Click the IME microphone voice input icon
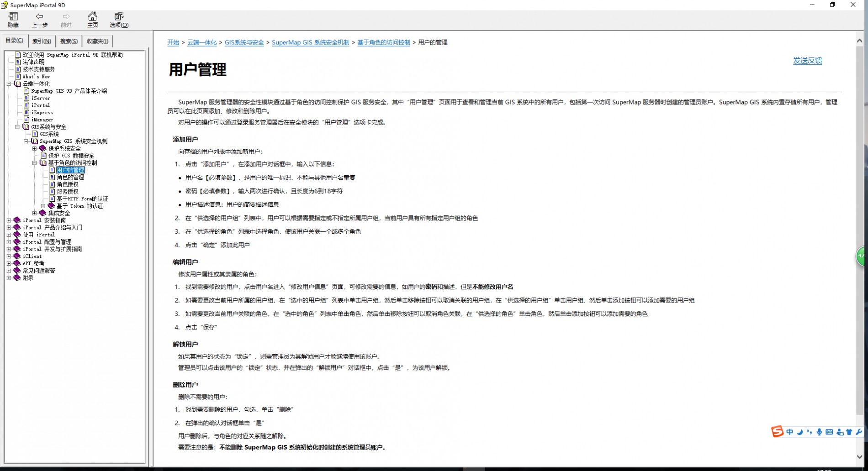This screenshot has width=868, height=471. point(819,432)
